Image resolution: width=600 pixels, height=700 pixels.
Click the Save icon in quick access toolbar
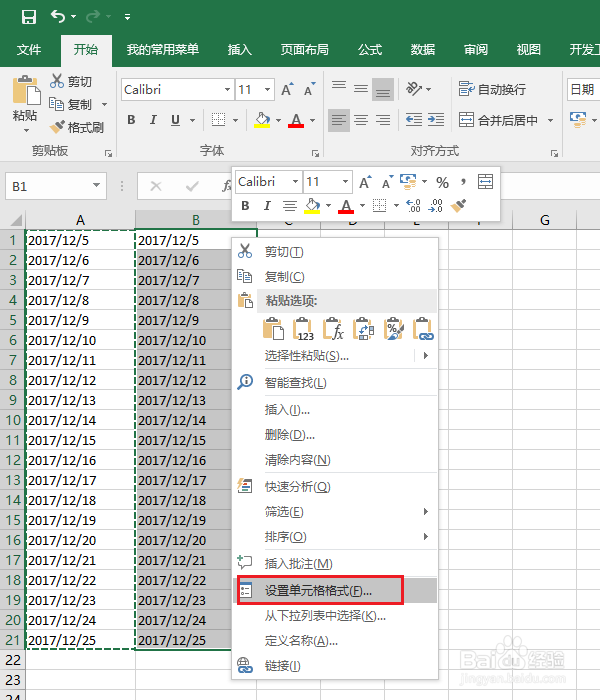[29, 17]
